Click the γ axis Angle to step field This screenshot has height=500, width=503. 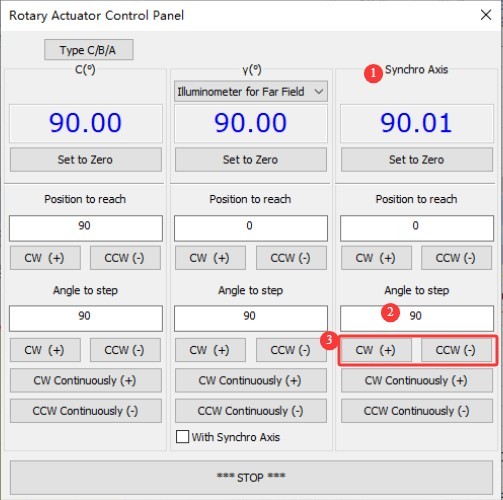pyautogui.click(x=251, y=318)
